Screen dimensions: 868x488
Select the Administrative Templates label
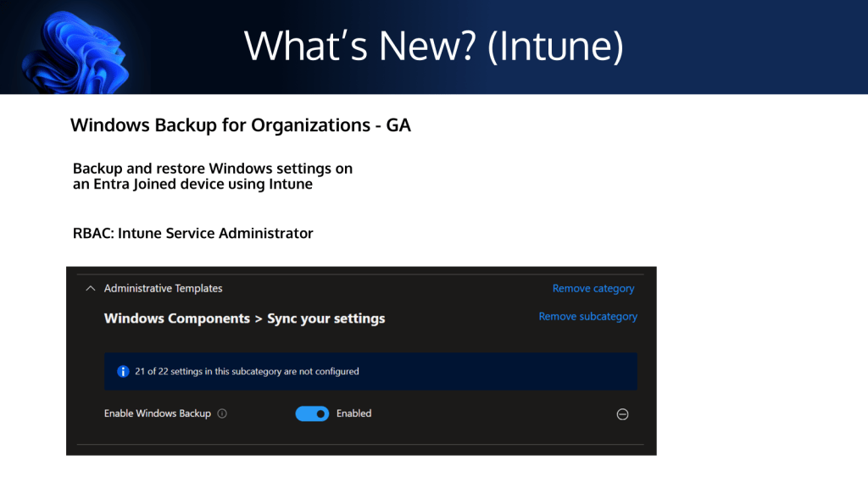point(163,289)
